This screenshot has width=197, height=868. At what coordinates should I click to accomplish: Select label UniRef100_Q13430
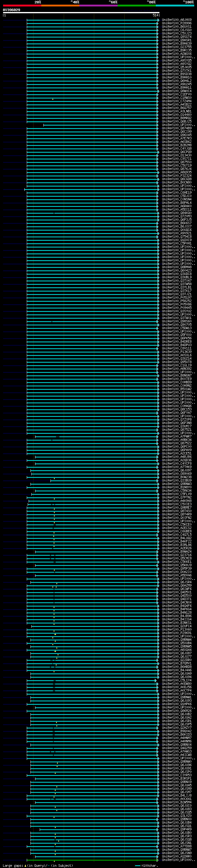tap(177, 155)
